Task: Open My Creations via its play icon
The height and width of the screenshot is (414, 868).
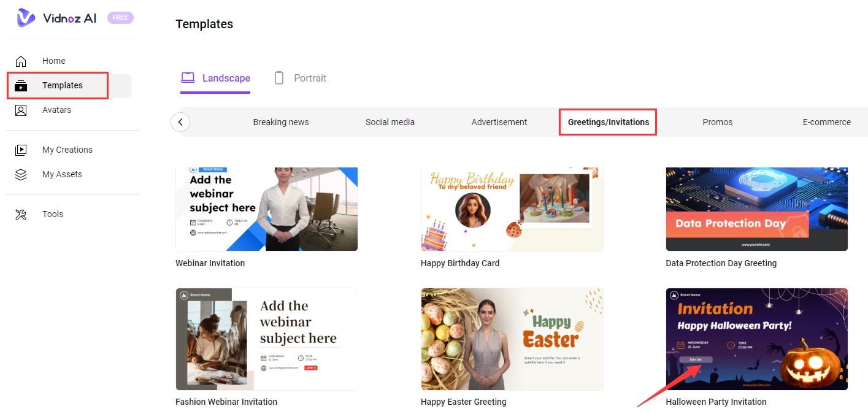Action: pyautogui.click(x=21, y=150)
